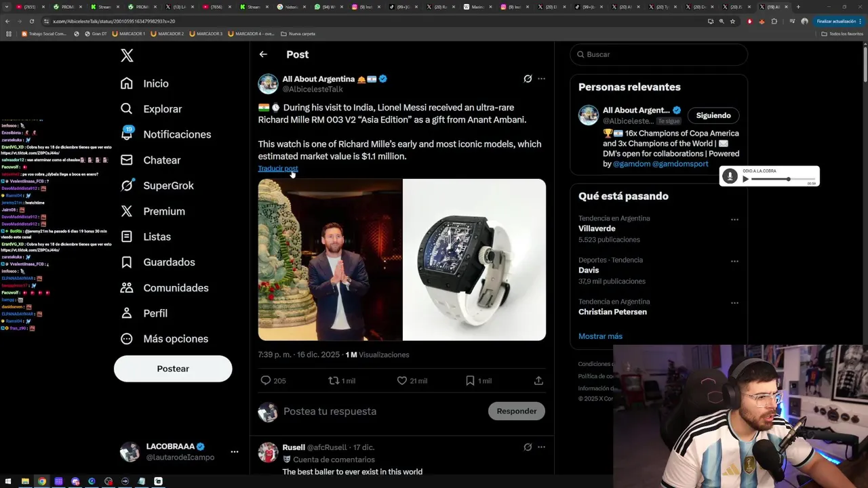
Task: Open Listas page
Action: click(145, 237)
